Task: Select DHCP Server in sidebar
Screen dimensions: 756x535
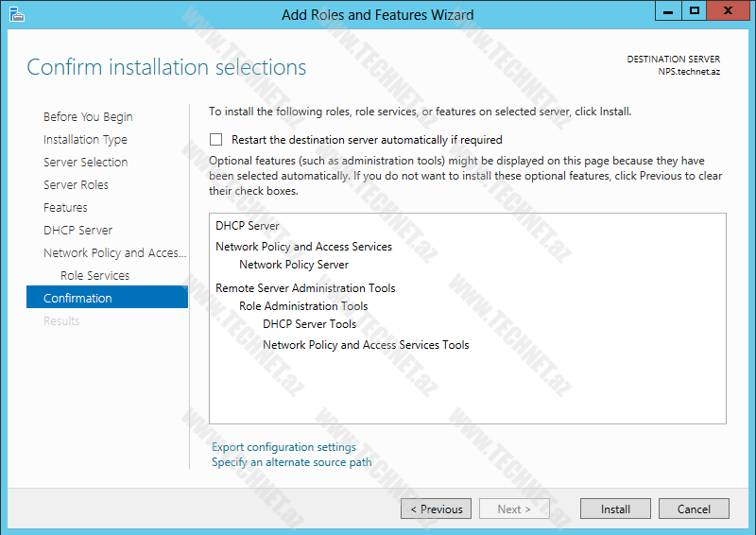Action: pos(77,231)
